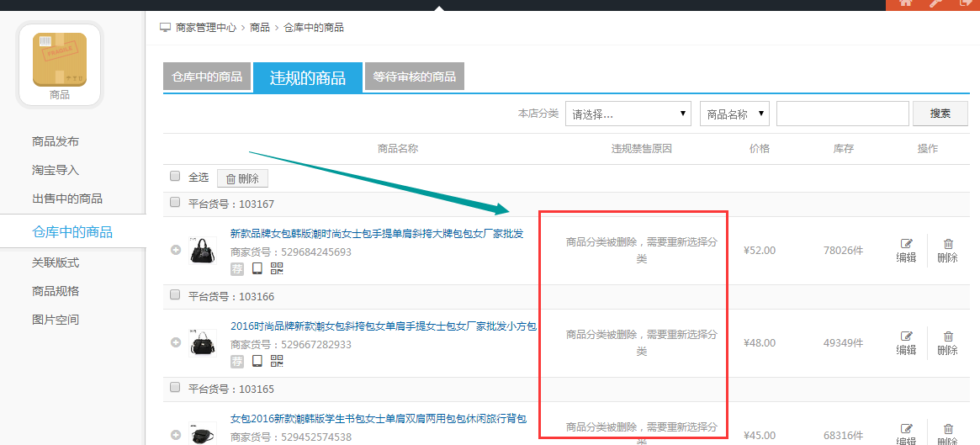Check the box for 平台货号 103167
This screenshot has width=980, height=445.
click(175, 203)
